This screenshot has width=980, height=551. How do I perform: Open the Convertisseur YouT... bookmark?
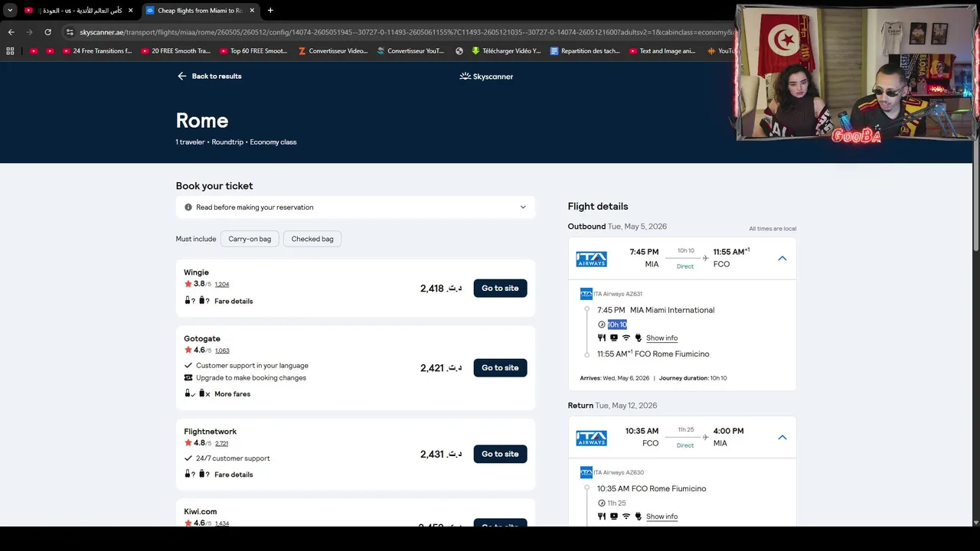[410, 51]
